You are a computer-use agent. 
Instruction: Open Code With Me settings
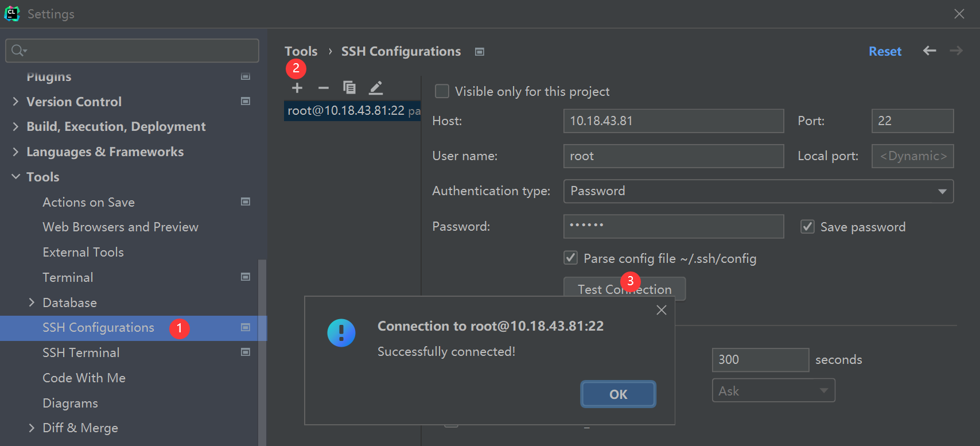point(84,378)
